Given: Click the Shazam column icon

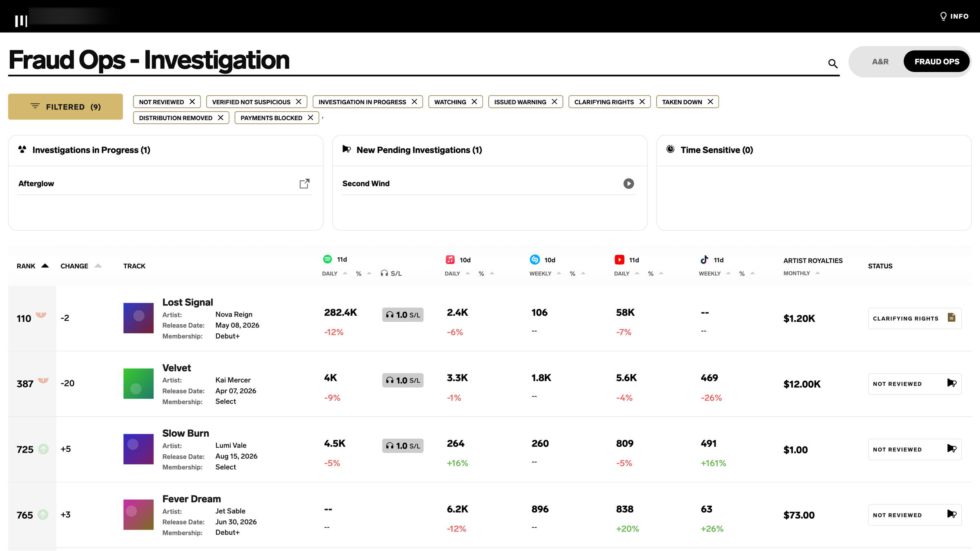Looking at the screenshot, I should click(535, 260).
